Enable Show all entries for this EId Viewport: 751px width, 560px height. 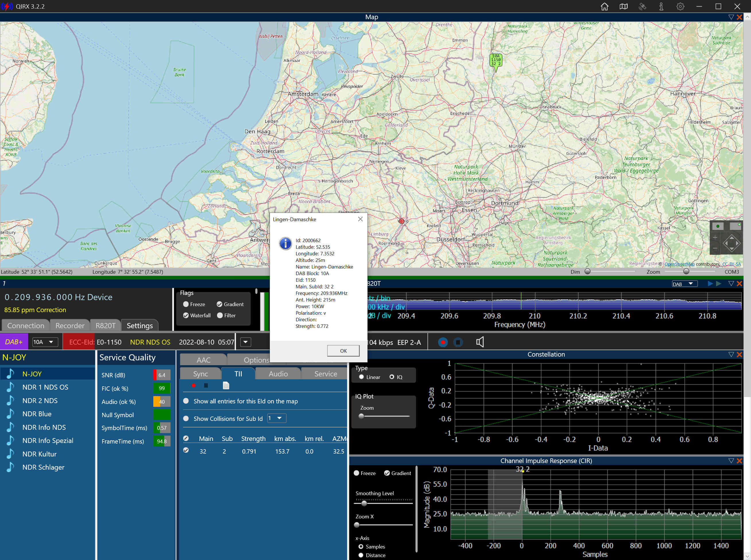(186, 401)
